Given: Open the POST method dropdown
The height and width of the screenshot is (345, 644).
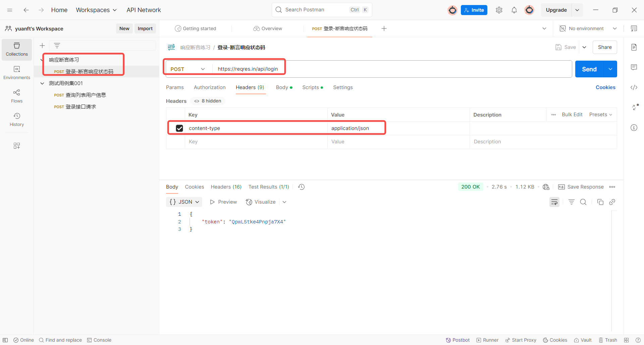Looking at the screenshot, I should 188,69.
